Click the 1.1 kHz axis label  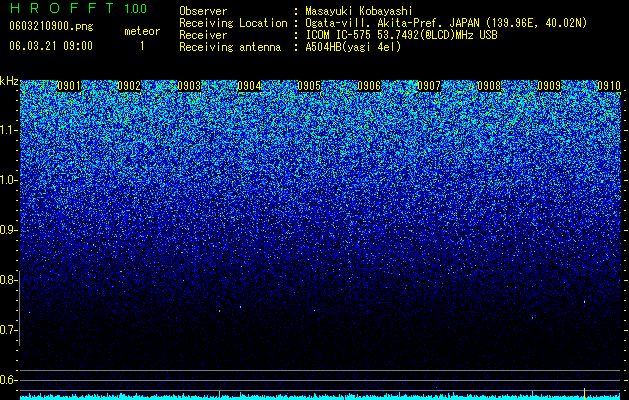[8, 130]
